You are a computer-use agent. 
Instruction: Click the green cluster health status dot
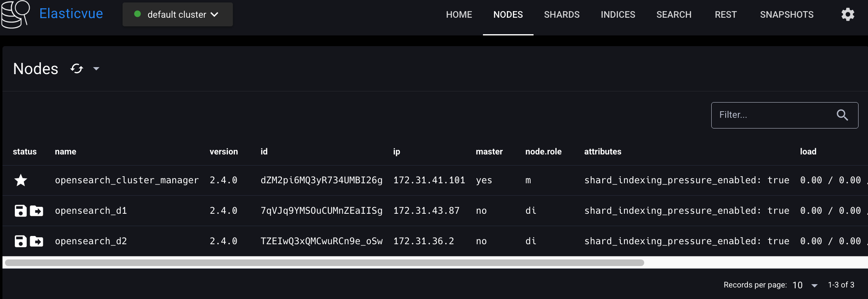point(138,14)
